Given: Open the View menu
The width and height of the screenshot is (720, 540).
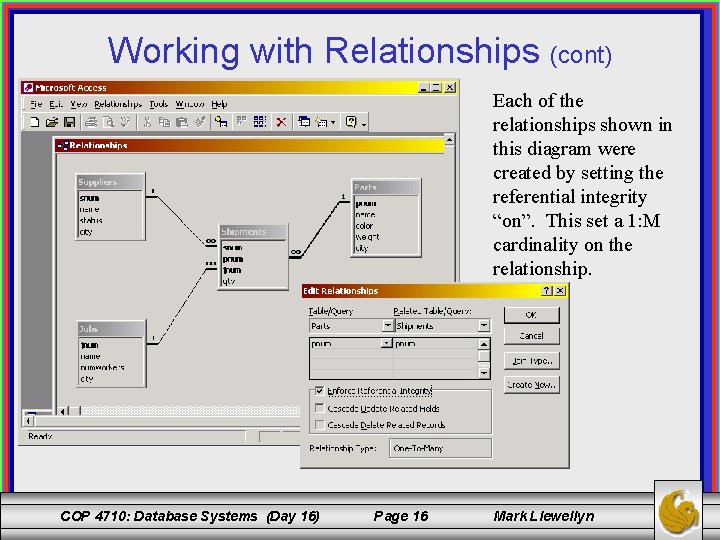Looking at the screenshot, I should pos(79,104).
